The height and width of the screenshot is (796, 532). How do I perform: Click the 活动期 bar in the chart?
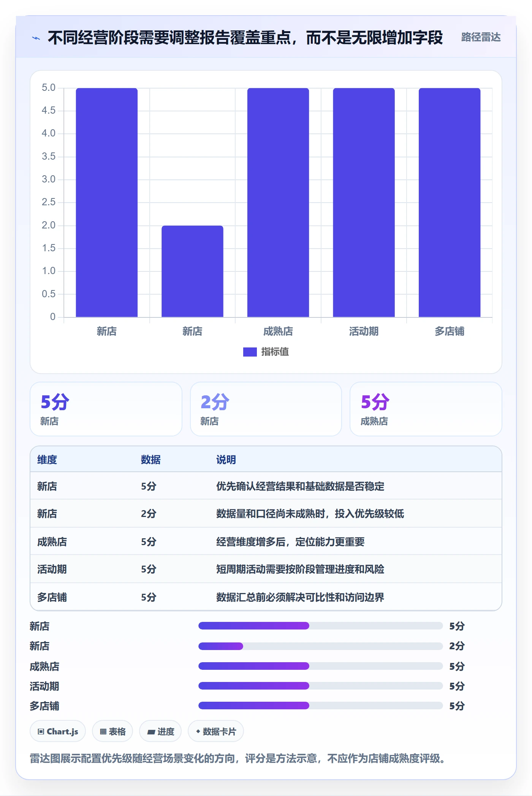[x=364, y=202]
